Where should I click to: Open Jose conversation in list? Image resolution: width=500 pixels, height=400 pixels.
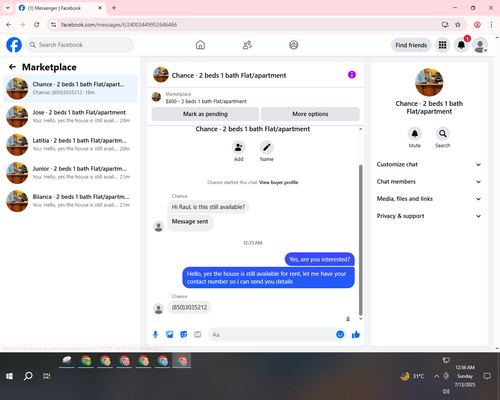(70, 117)
